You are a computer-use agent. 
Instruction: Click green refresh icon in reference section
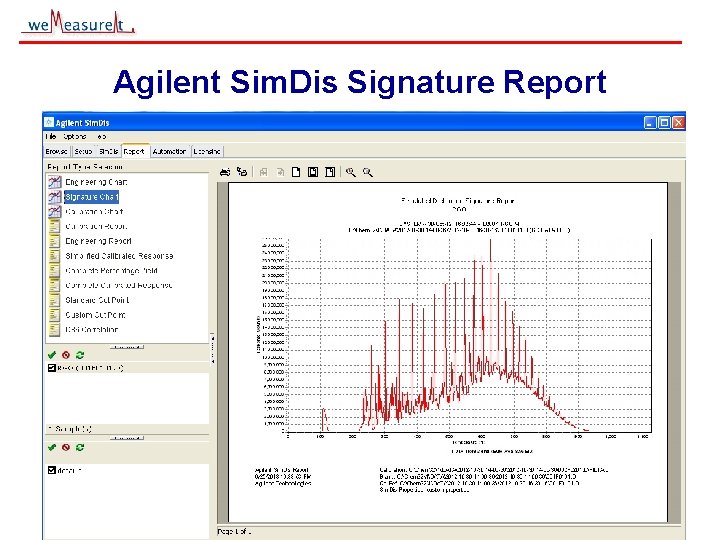(x=80, y=355)
